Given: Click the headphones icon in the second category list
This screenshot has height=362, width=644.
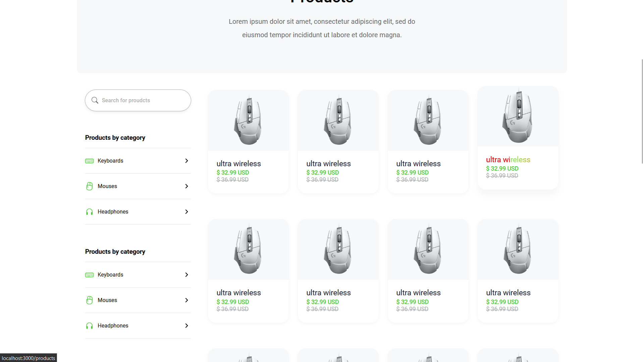Looking at the screenshot, I should [89, 325].
